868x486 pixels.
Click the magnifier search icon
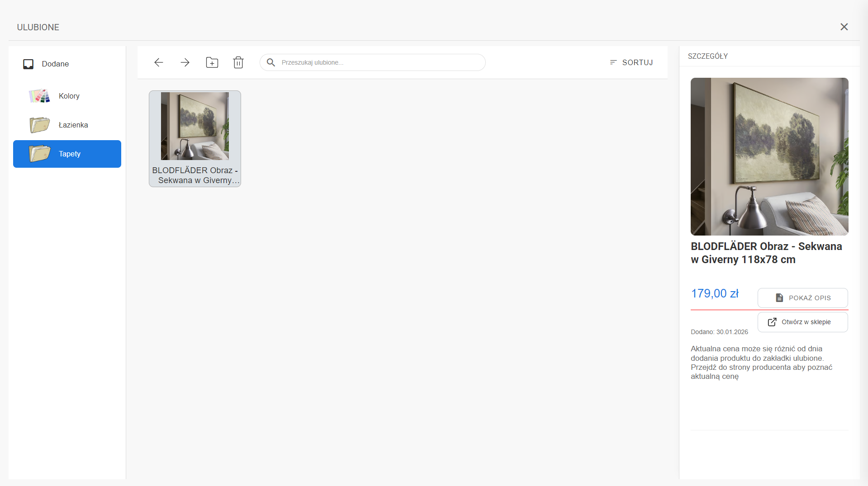tap(271, 62)
